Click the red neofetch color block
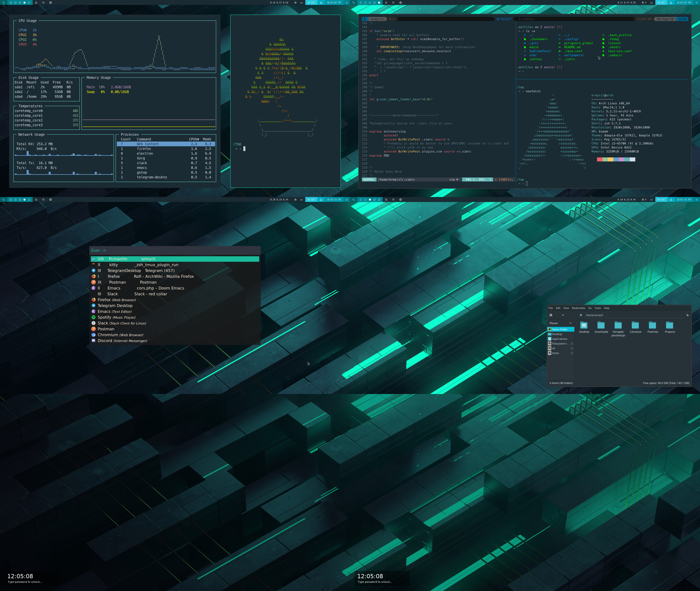This screenshot has width=700, height=591. click(599, 159)
